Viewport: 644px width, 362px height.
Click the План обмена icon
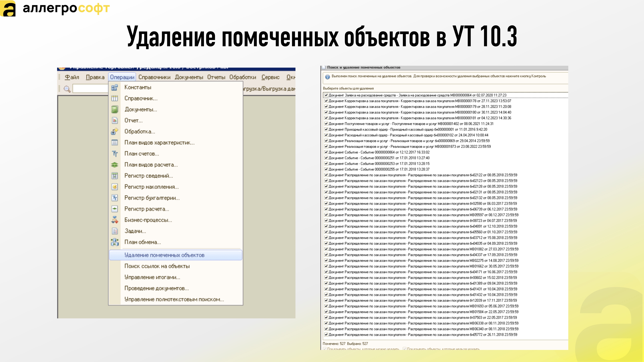[114, 242]
